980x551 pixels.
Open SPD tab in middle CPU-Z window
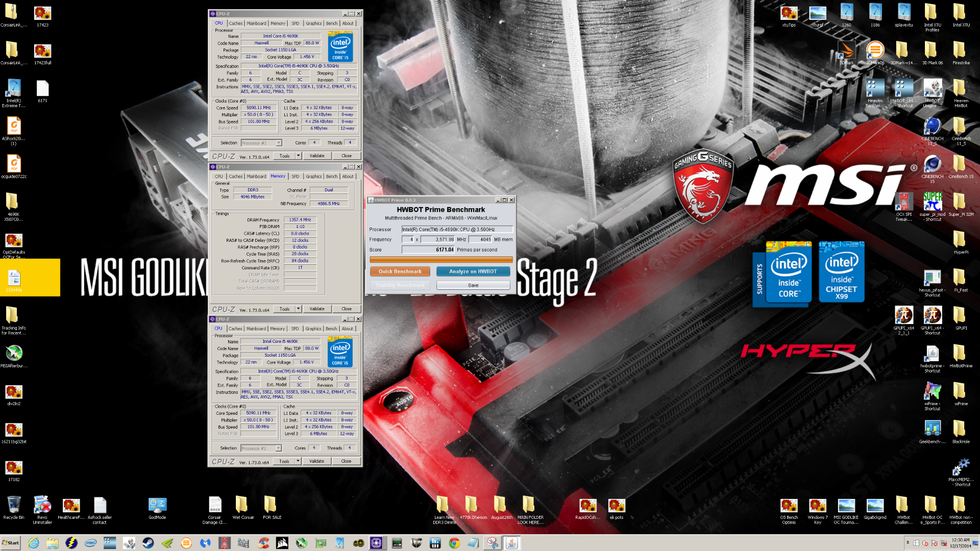[295, 177]
